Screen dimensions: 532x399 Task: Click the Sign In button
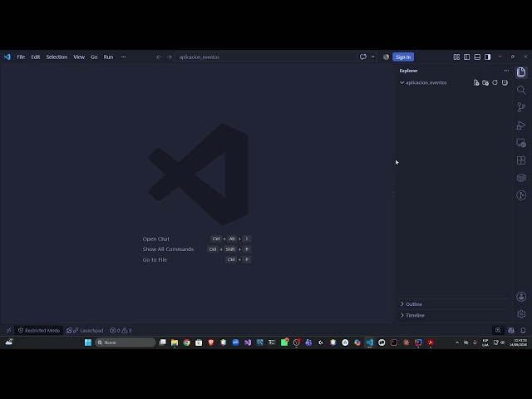coord(403,57)
